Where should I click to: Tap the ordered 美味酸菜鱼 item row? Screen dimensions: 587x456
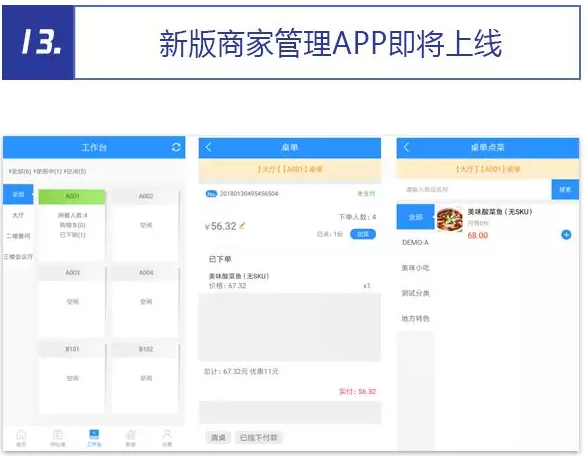click(289, 281)
